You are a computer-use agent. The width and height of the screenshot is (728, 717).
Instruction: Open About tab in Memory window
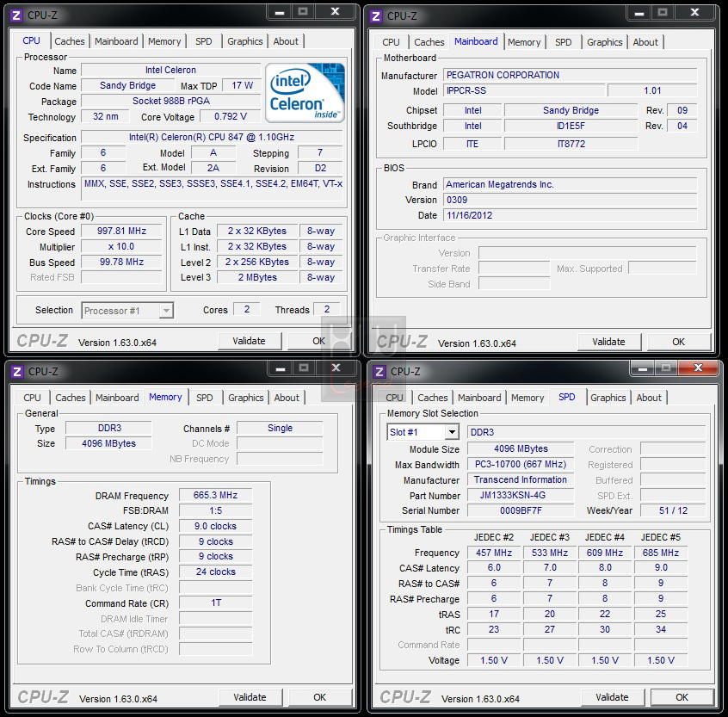coord(287,398)
